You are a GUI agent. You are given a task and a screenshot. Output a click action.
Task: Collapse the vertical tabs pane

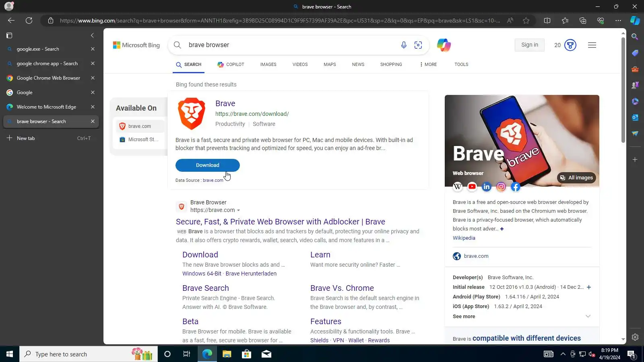click(92, 35)
